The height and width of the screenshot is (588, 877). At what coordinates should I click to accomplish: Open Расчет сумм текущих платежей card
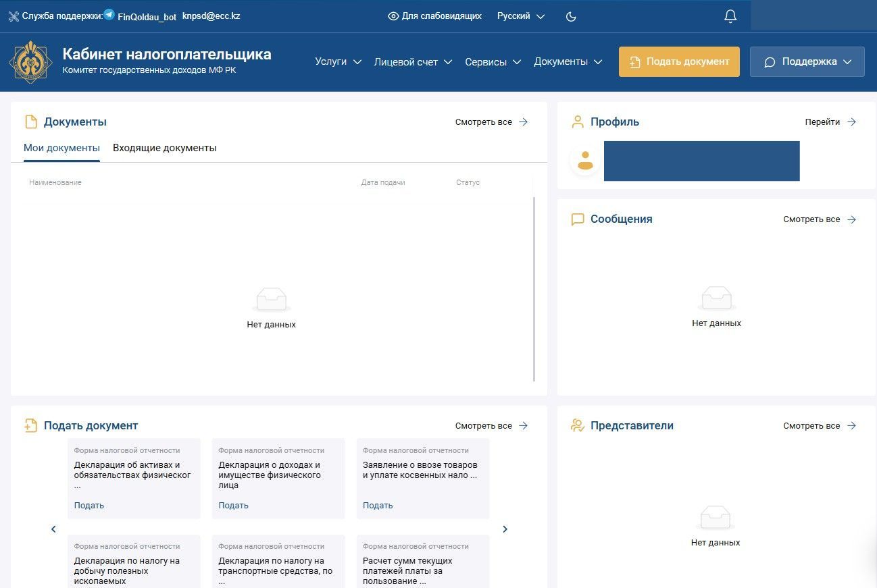click(x=423, y=562)
